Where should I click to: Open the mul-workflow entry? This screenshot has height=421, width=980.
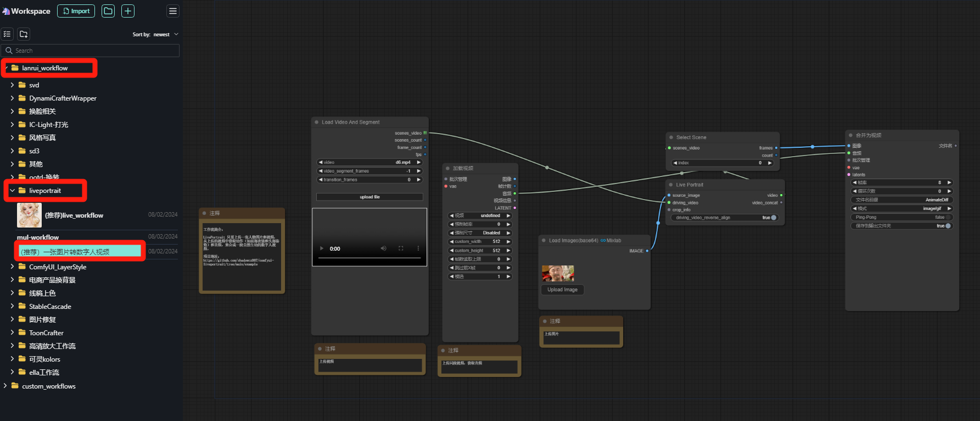click(x=38, y=237)
